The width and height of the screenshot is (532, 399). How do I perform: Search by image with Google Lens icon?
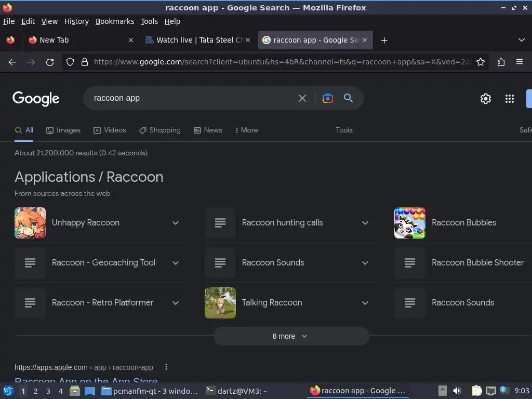point(327,98)
